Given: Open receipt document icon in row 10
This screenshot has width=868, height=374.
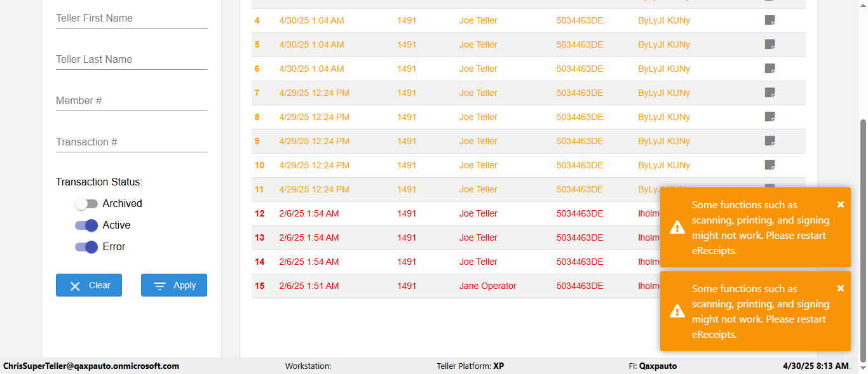Looking at the screenshot, I should pos(770,165).
